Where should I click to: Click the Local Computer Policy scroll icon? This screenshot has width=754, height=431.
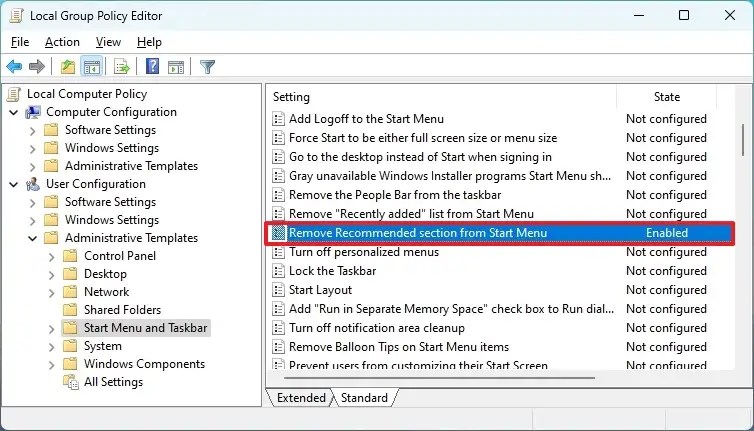click(x=14, y=94)
